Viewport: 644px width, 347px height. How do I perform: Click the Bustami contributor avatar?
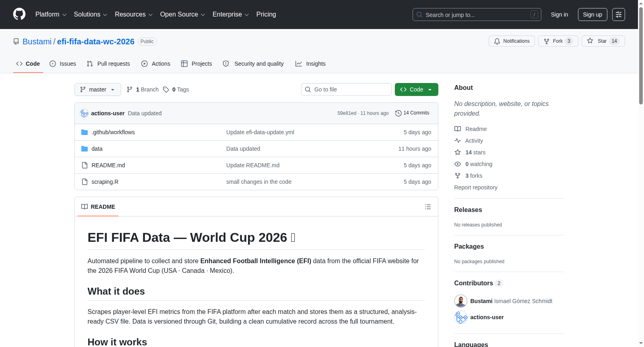click(460, 301)
